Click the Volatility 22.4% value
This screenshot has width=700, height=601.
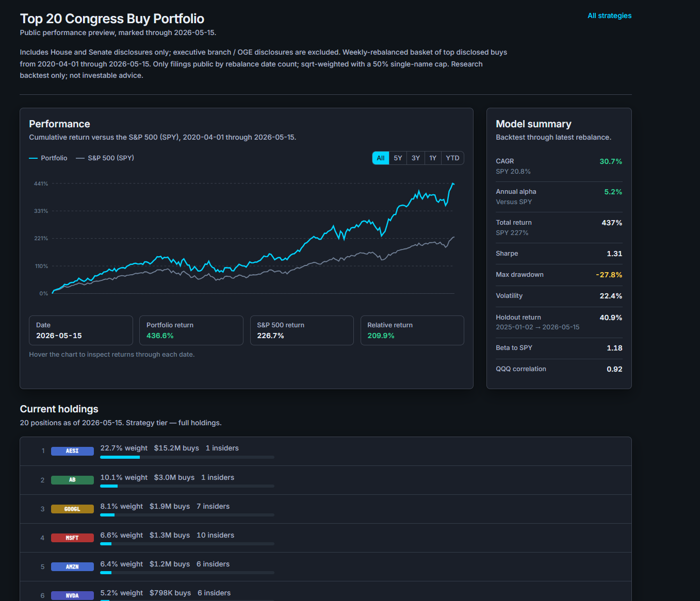611,296
